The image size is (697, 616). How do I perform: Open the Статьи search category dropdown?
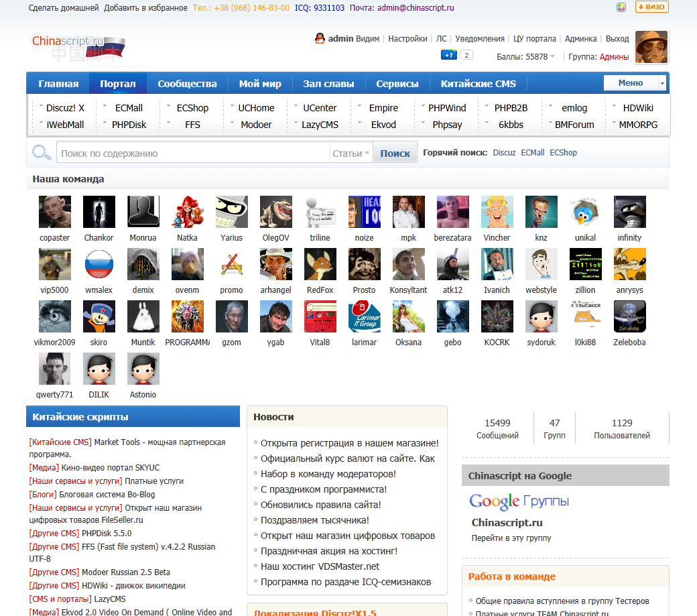(351, 153)
